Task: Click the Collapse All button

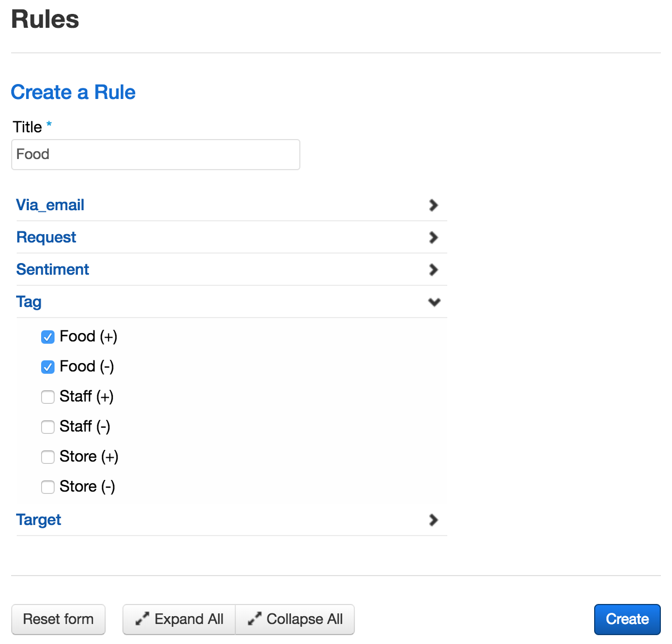Action: [295, 620]
